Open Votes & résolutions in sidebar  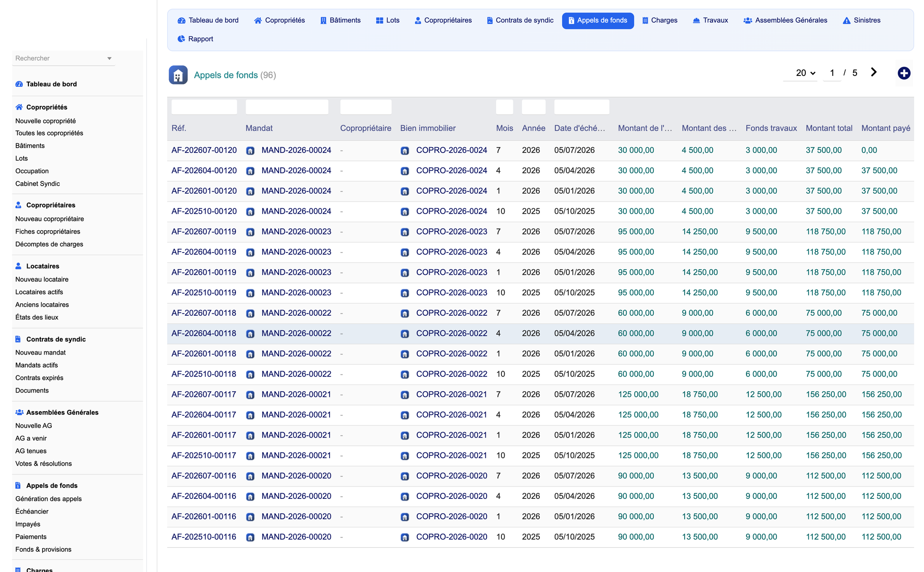point(44,464)
